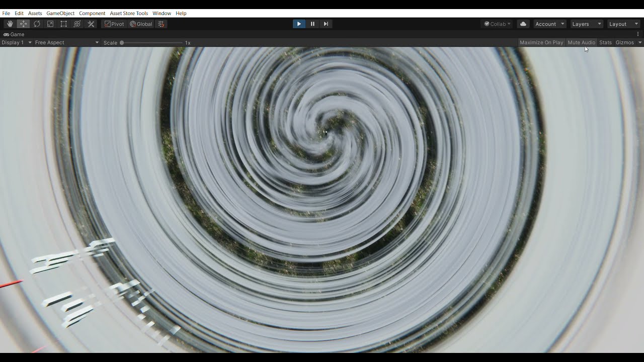Open the Free Aspect dropdown
Viewport: 644px width, 362px height.
[67, 42]
